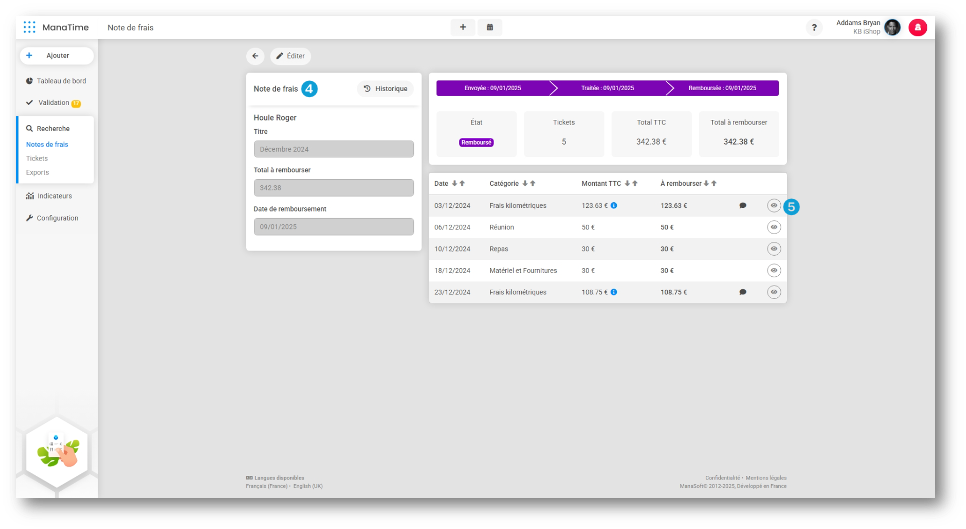
Task: Open comment on 03/12/2024 expense row
Action: [x=742, y=205]
